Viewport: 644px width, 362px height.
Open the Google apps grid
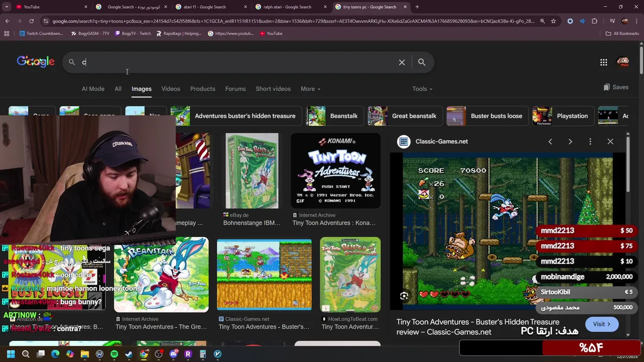(x=604, y=62)
